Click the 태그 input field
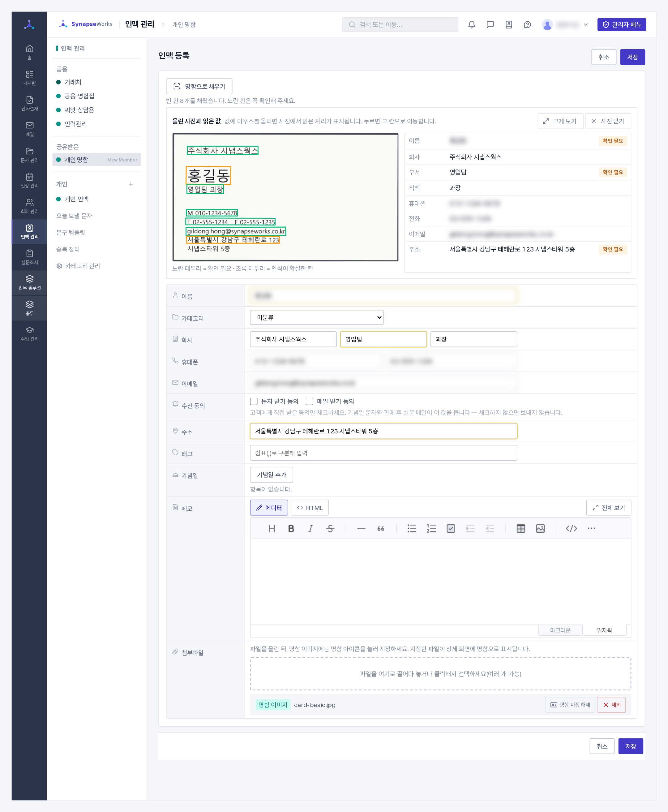The height and width of the screenshot is (812, 668). click(383, 453)
